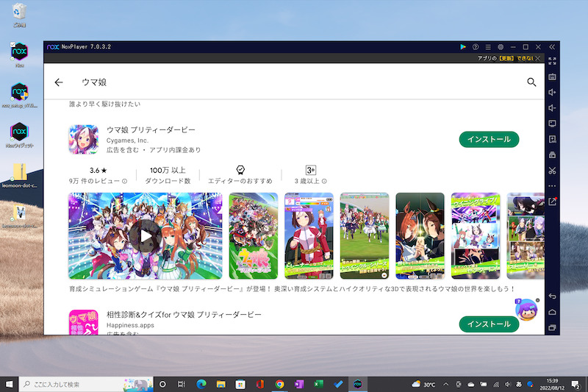The width and height of the screenshot is (588, 392).
Task: Install 相性診断&クイズ app
Action: (x=489, y=324)
